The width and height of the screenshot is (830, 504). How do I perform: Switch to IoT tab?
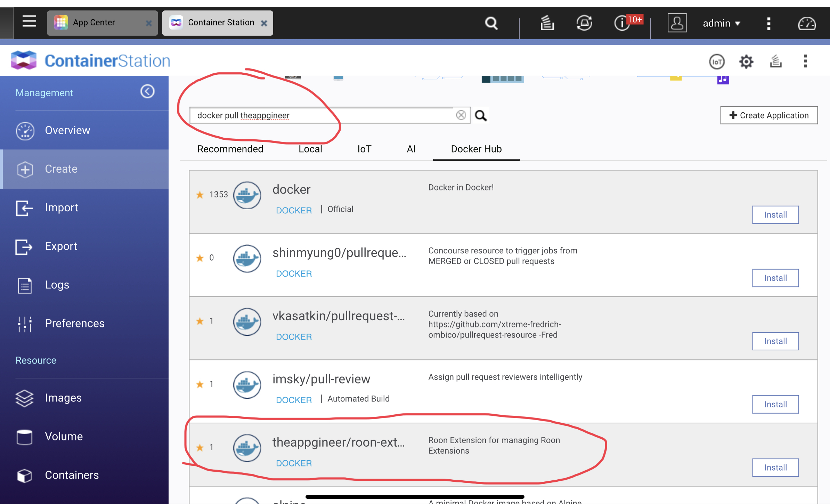coord(364,149)
